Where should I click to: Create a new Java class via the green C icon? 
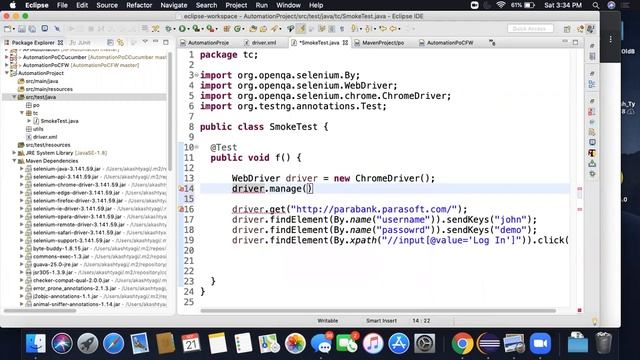(x=237, y=29)
